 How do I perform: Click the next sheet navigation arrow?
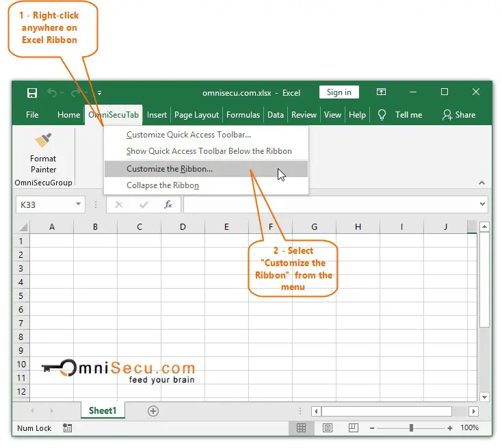(x=51, y=411)
